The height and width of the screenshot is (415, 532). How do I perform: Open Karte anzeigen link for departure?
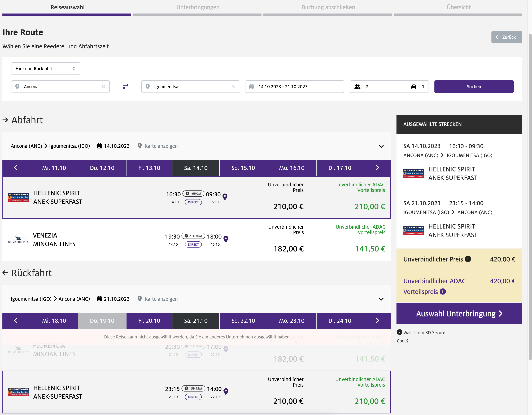[161, 146]
